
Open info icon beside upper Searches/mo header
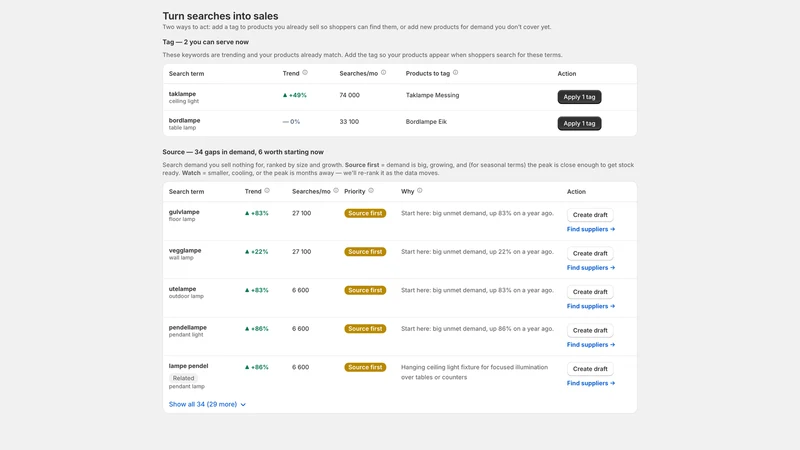(384, 72)
